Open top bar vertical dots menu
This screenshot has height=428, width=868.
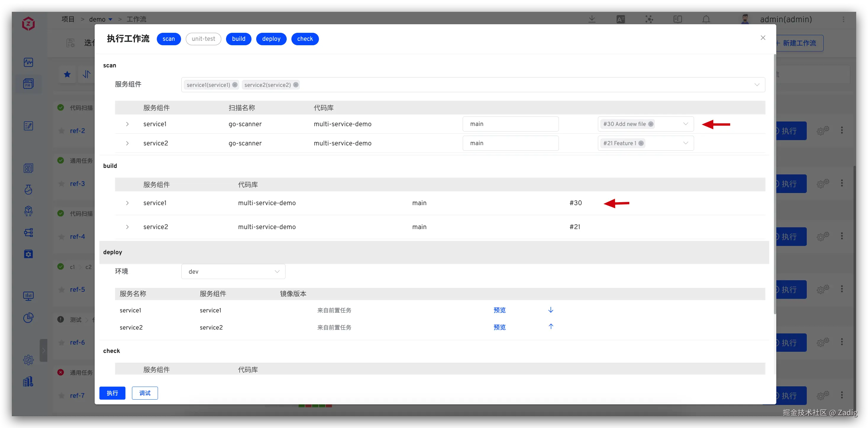(x=843, y=19)
